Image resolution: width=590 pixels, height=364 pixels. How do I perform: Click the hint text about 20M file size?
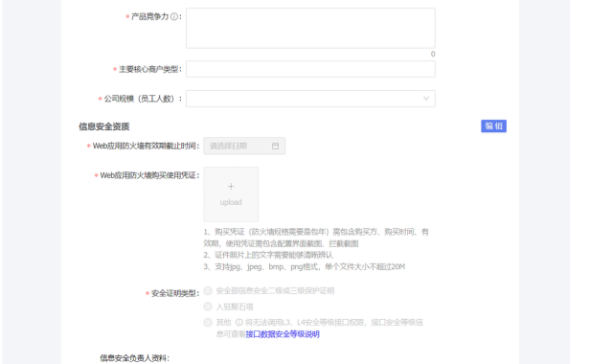pyautogui.click(x=304, y=267)
